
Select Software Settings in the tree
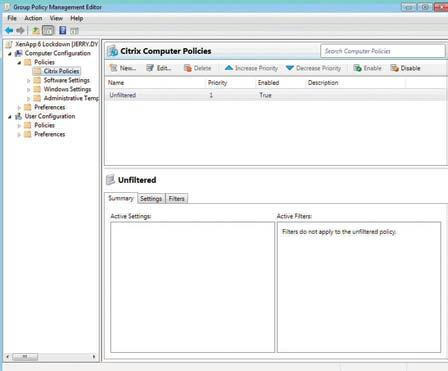(x=67, y=80)
